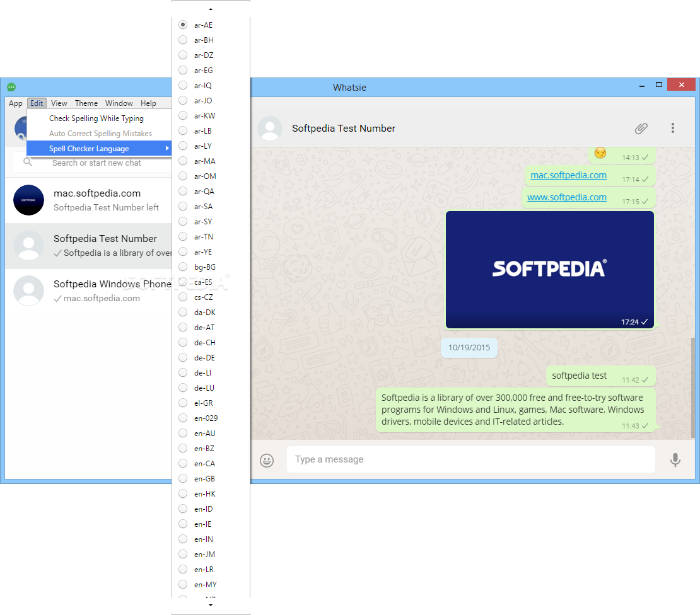Toggle Check Spelling While Typing
Viewport: 700px width, 615px height.
pyautogui.click(x=99, y=118)
